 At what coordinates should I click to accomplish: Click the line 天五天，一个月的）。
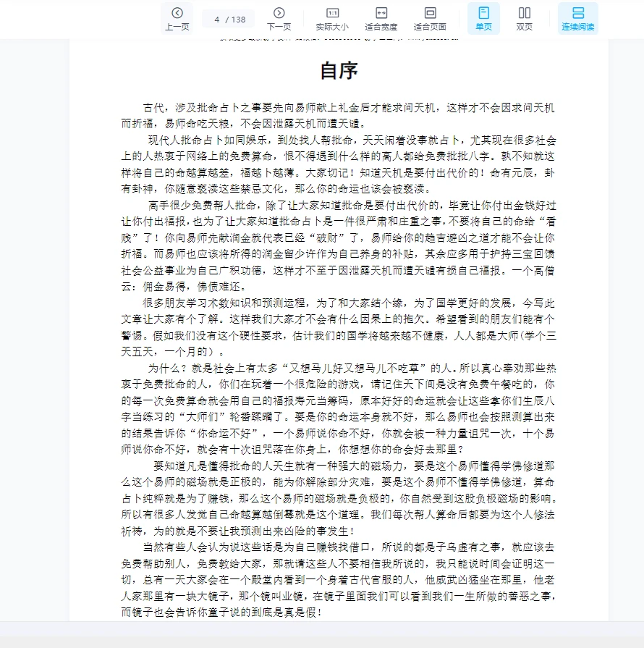pos(173,352)
